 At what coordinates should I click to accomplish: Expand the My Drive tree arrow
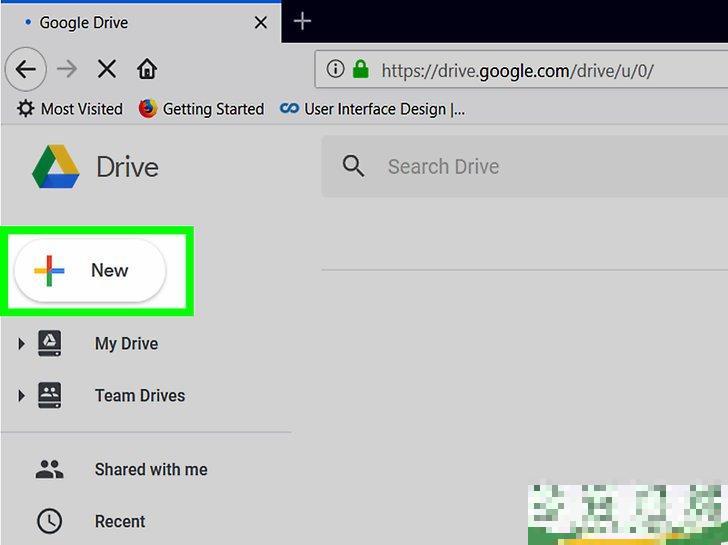pos(21,344)
